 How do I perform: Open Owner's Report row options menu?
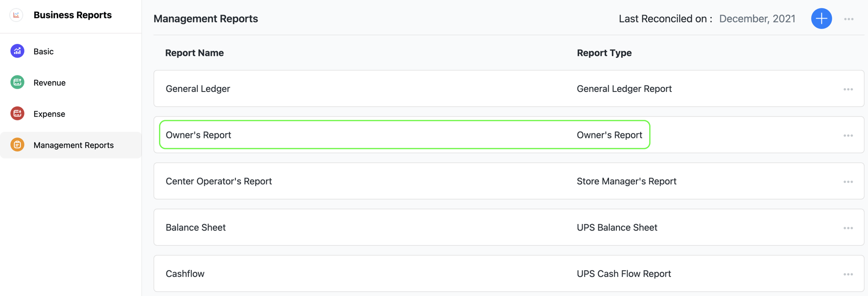coord(848,136)
